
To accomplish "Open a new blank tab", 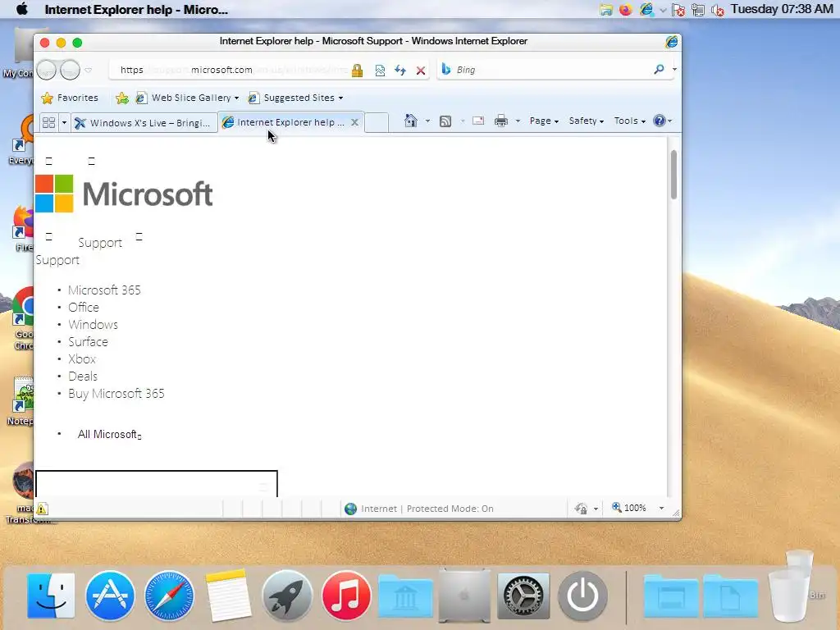I will point(377,123).
